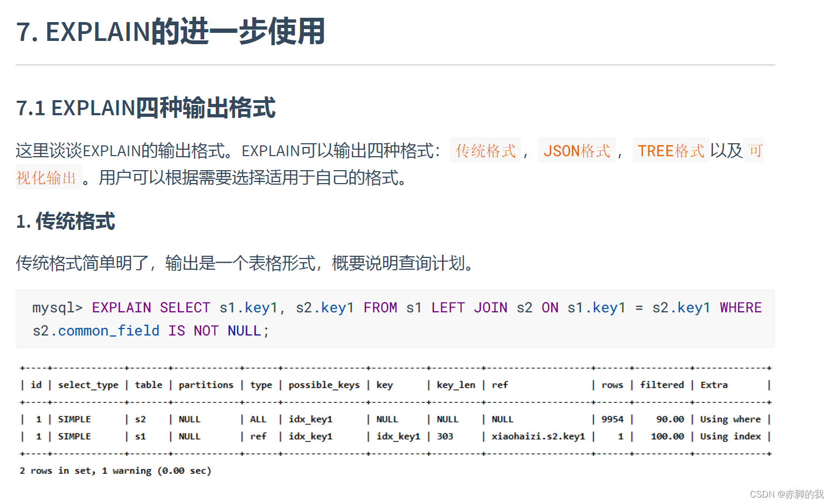Viewport: 832px width, 504px height.
Task: Click "s2.common_field" in the code block
Action: [96, 331]
